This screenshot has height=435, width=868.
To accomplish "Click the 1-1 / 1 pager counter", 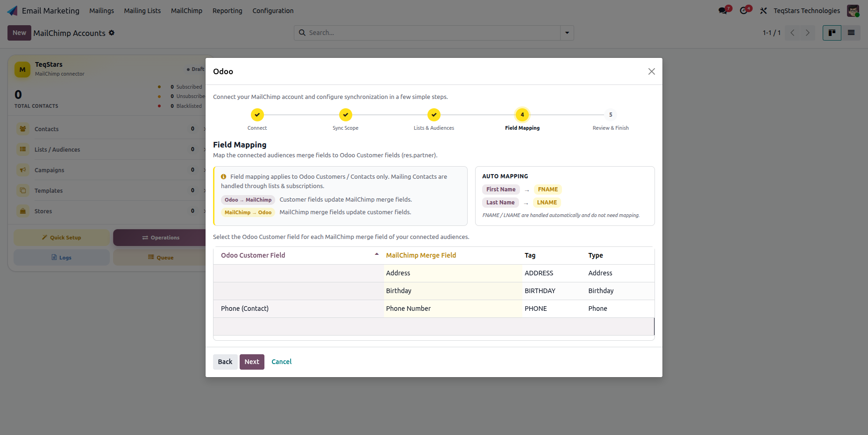I will coord(771,33).
